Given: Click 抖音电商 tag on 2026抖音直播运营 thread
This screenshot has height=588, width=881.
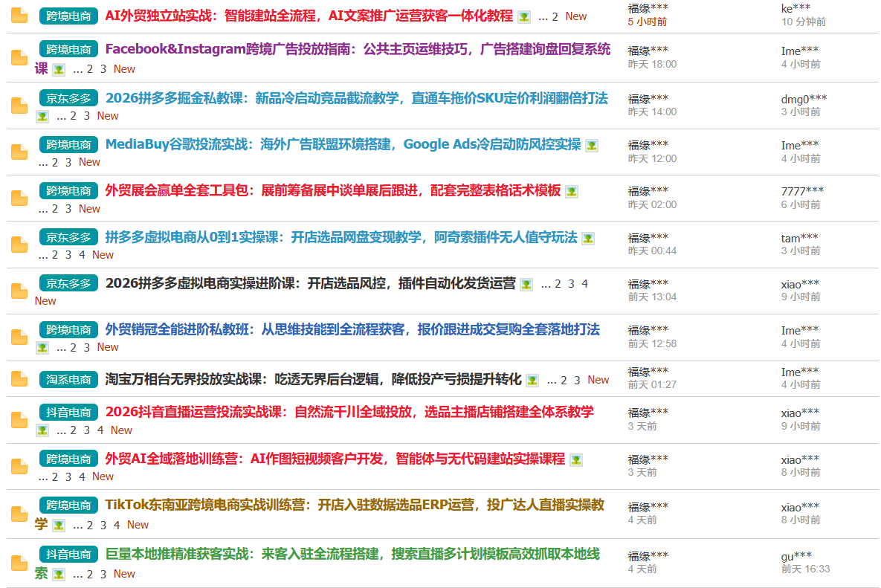Looking at the screenshot, I should tap(68, 413).
